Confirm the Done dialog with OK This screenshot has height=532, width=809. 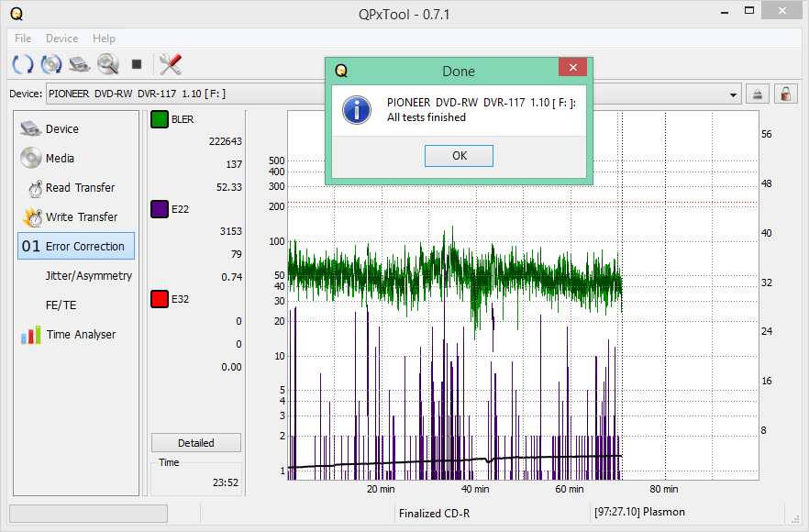[x=459, y=156]
